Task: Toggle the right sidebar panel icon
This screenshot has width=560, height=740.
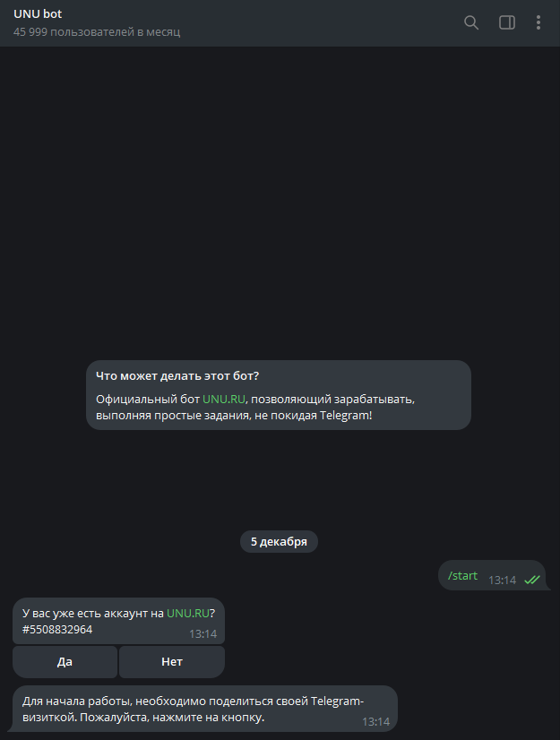Action: (506, 22)
